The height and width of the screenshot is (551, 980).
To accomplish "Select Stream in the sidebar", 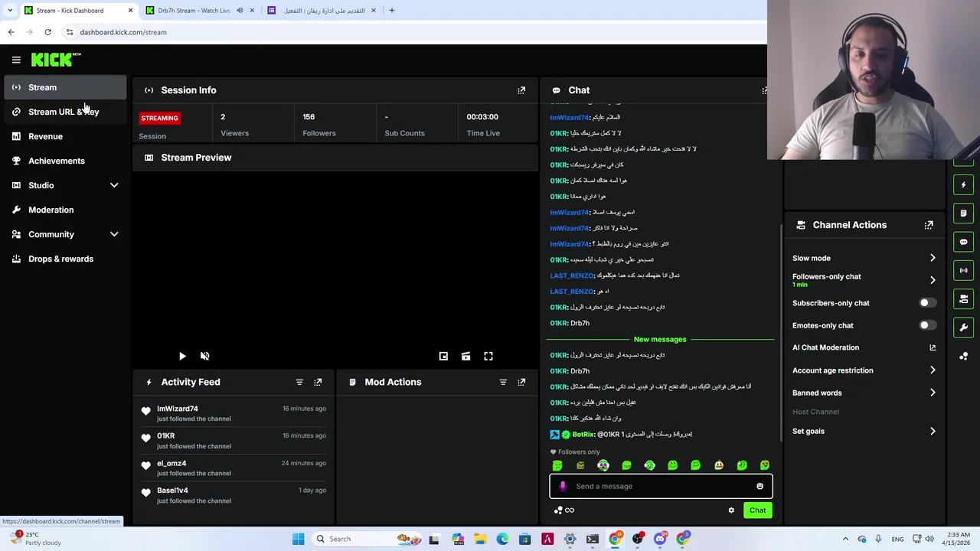I will (65, 87).
